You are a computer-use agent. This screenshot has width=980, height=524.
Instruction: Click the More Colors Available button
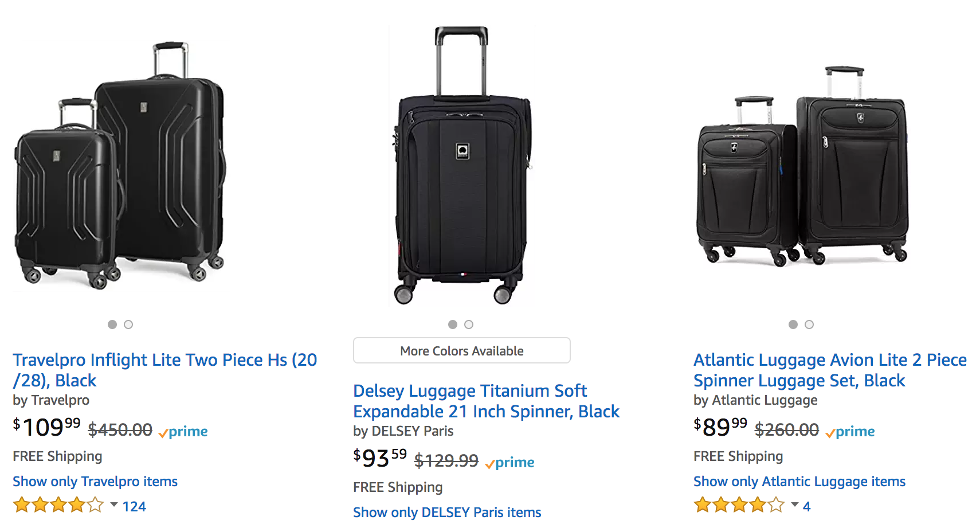(462, 351)
